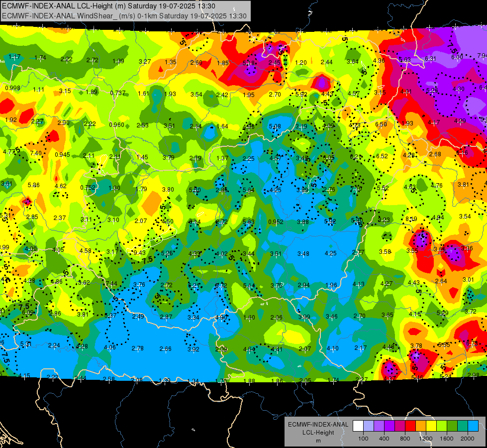This screenshot has height=448, width=487.
Task: Click the lime green legend swatch
Action: click(442, 426)
